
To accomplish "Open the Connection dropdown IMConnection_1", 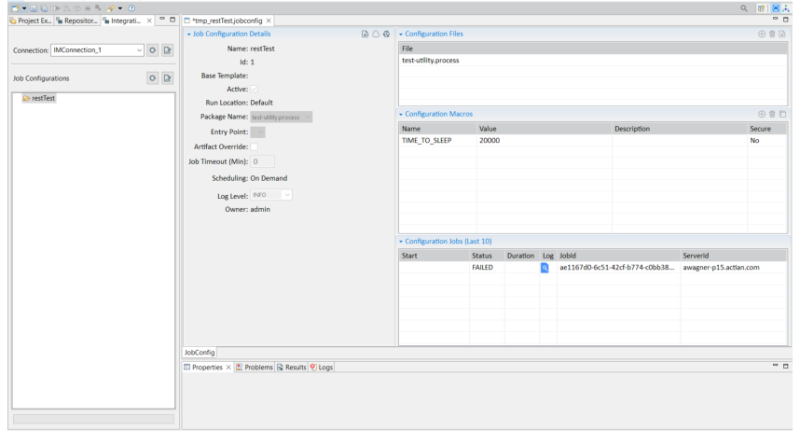I will [x=97, y=50].
